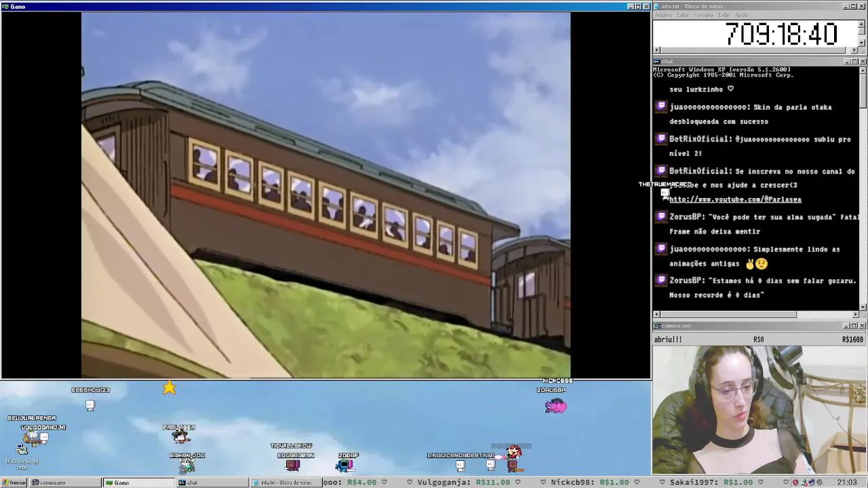868x488 pixels.
Task: Click the red shield tray icon
Action: tap(795, 483)
